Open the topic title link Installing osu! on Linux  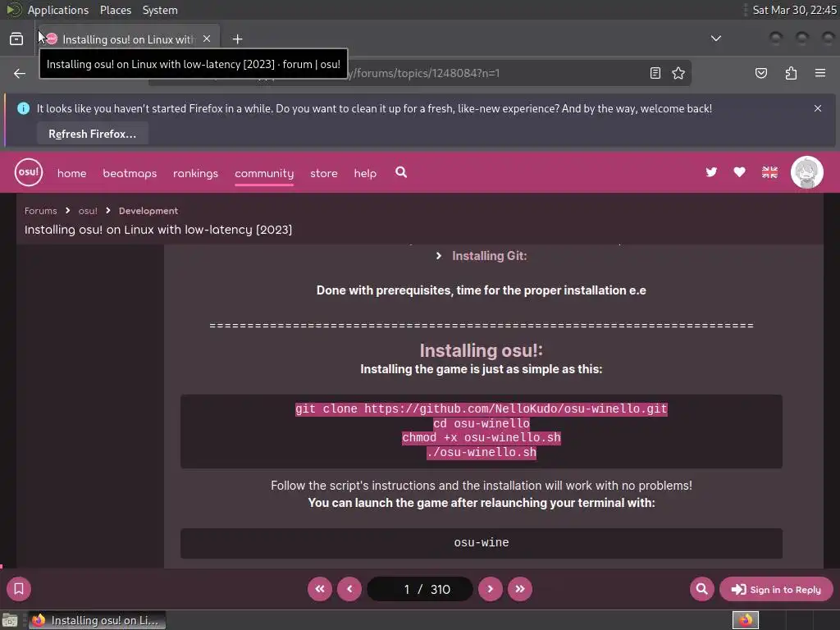click(x=158, y=230)
